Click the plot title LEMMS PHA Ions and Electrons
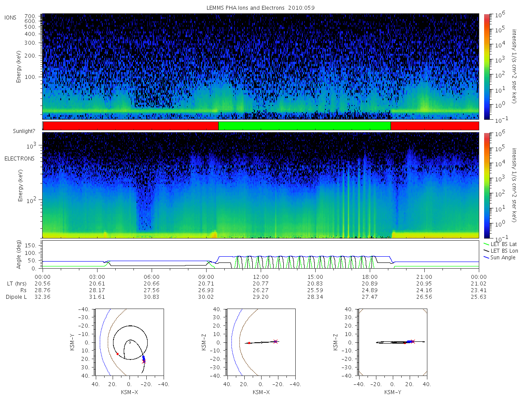The image size is (532, 399). click(242, 8)
